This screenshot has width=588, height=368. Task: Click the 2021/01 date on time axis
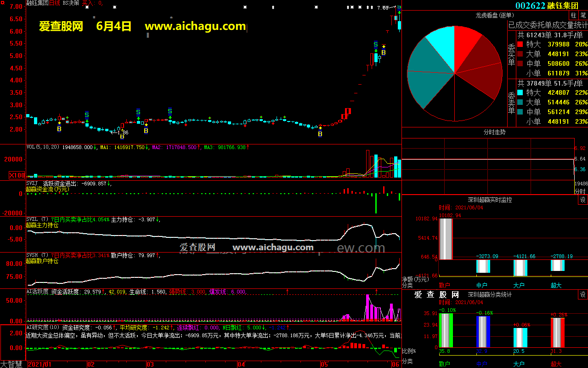coord(40,364)
